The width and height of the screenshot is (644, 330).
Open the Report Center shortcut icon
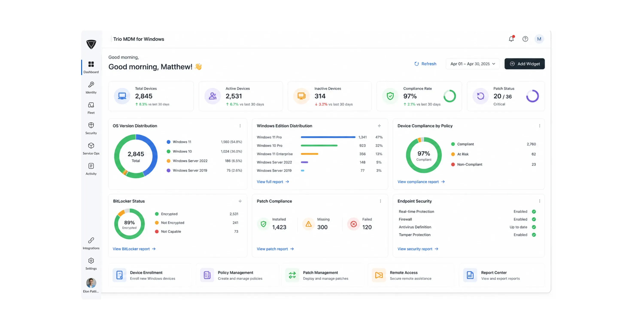coord(470,275)
